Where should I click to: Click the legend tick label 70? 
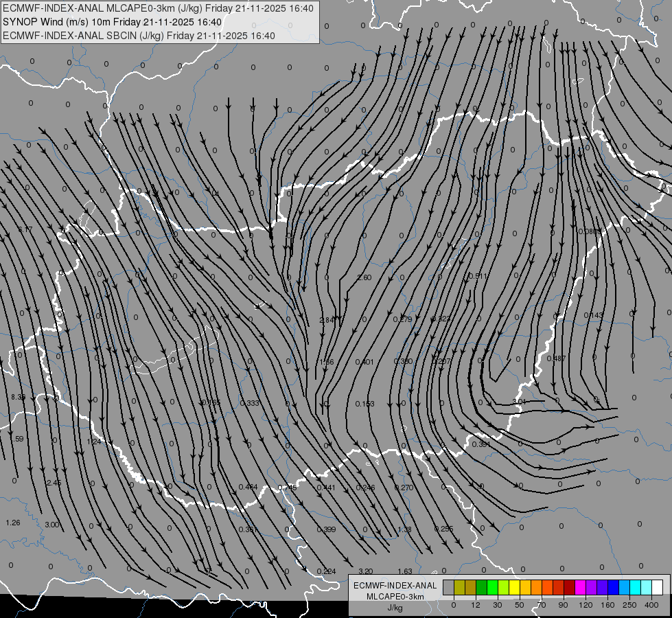pos(542,605)
